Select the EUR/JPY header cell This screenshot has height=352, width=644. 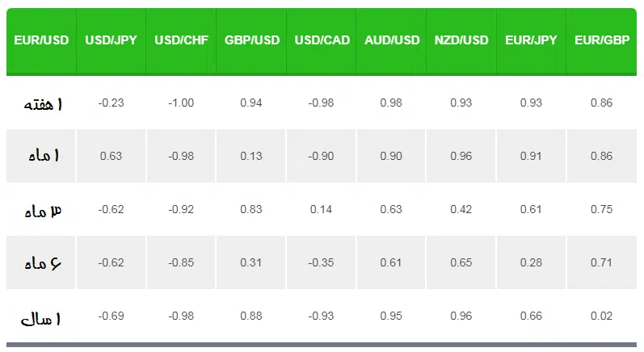[x=531, y=40]
